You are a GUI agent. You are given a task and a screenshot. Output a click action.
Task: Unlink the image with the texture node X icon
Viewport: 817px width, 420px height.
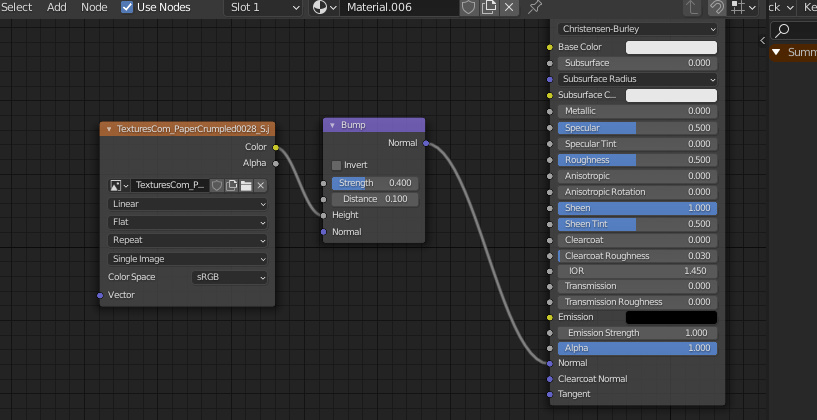point(260,185)
